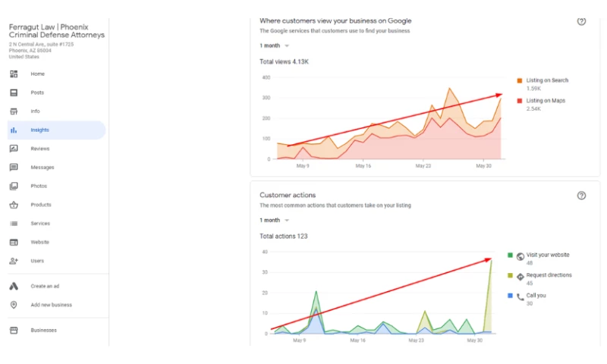Click the Home icon in sidebar

pyautogui.click(x=14, y=74)
